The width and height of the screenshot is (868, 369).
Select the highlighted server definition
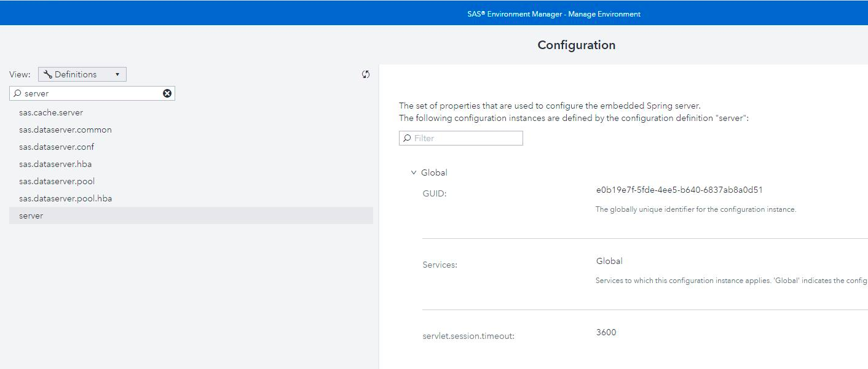click(x=31, y=216)
